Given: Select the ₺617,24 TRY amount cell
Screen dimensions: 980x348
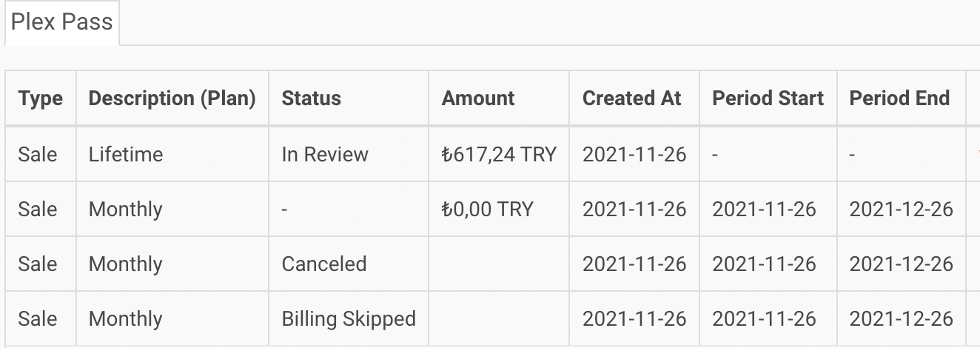Looking at the screenshot, I should click(499, 154).
